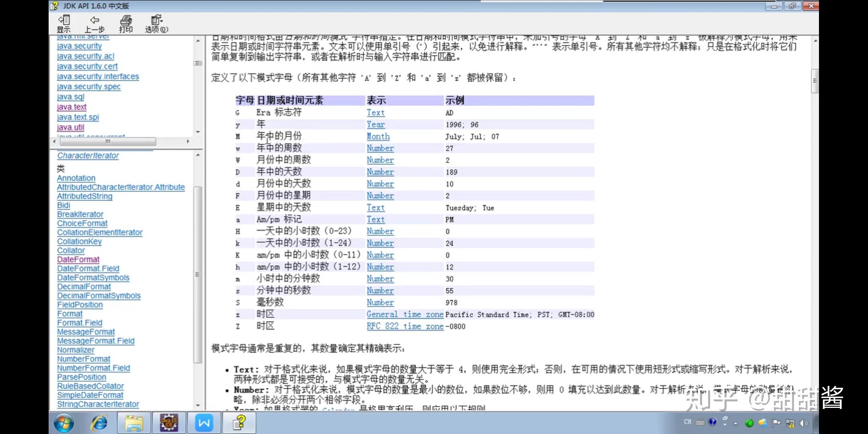This screenshot has width=868, height=434.
Task: Click the Hide/Show (显示) toolbar icon
Action: [x=63, y=24]
